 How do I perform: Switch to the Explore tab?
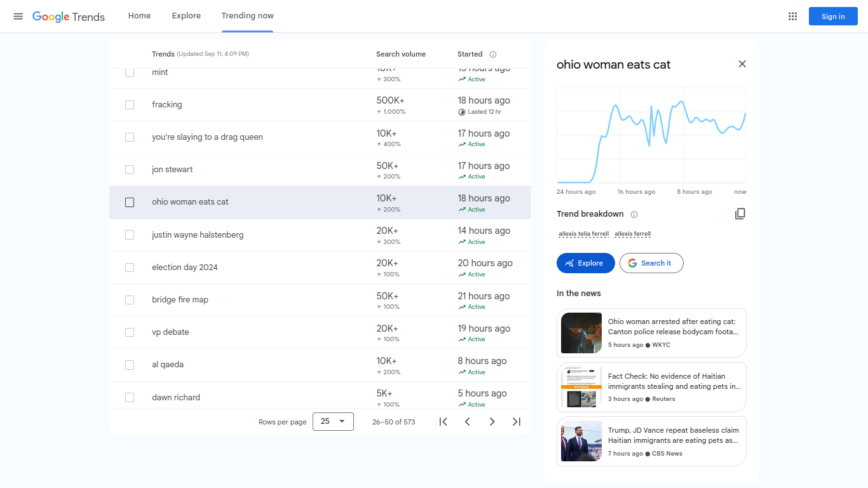[x=186, y=16]
